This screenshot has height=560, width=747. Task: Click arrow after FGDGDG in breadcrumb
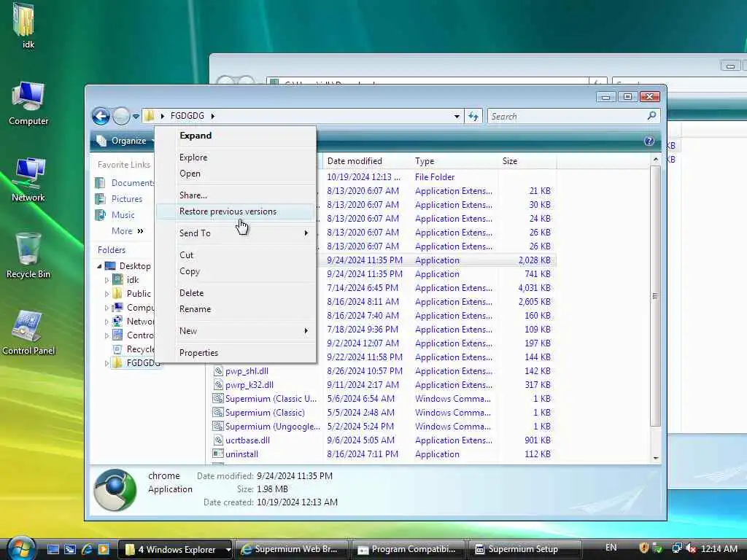212,116
